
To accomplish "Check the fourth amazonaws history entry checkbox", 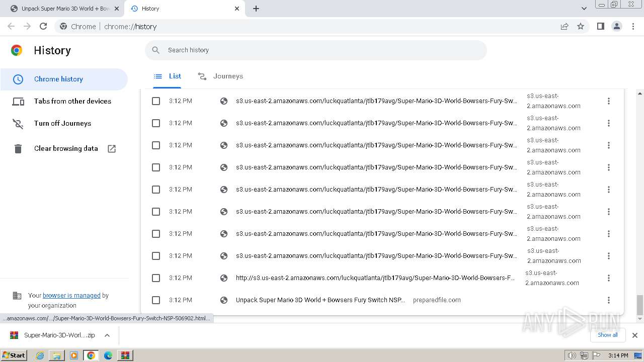I will (x=156, y=167).
